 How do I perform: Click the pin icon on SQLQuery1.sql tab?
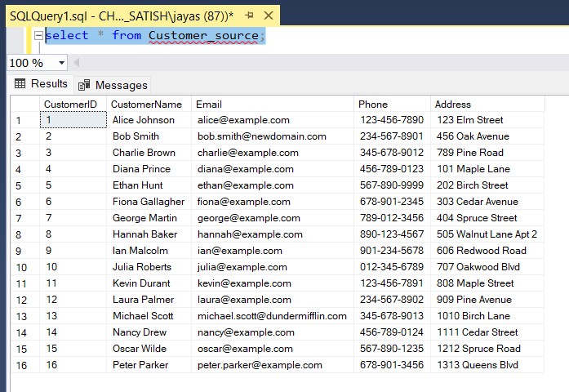(x=249, y=16)
